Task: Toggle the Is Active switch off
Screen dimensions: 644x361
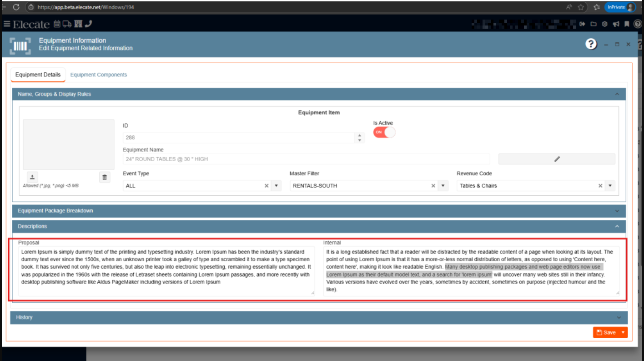Action: point(384,132)
